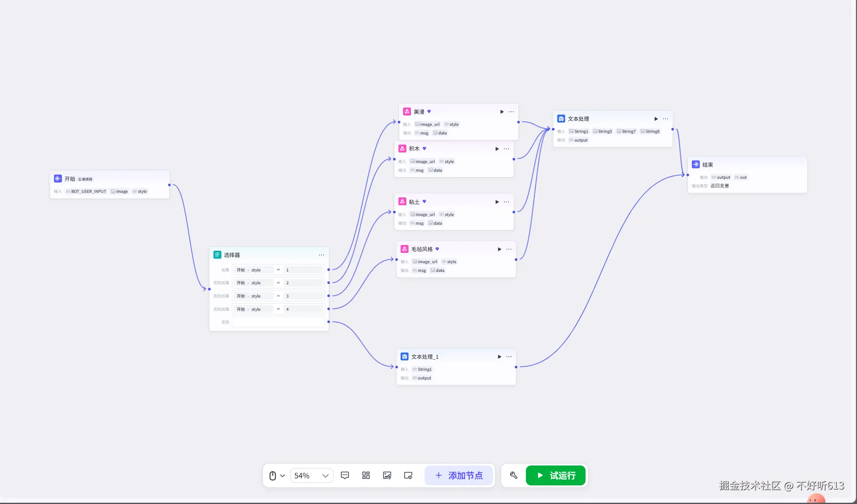The image size is (857, 504).
Task: Run the 美漫 node with play button
Action: (x=502, y=112)
